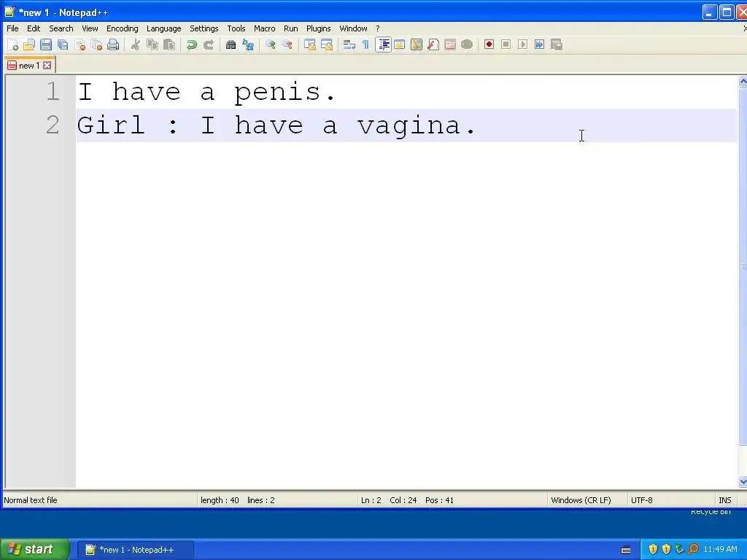The width and height of the screenshot is (747, 560).
Task: Click the Close document toolbar icon
Action: pos(80,44)
